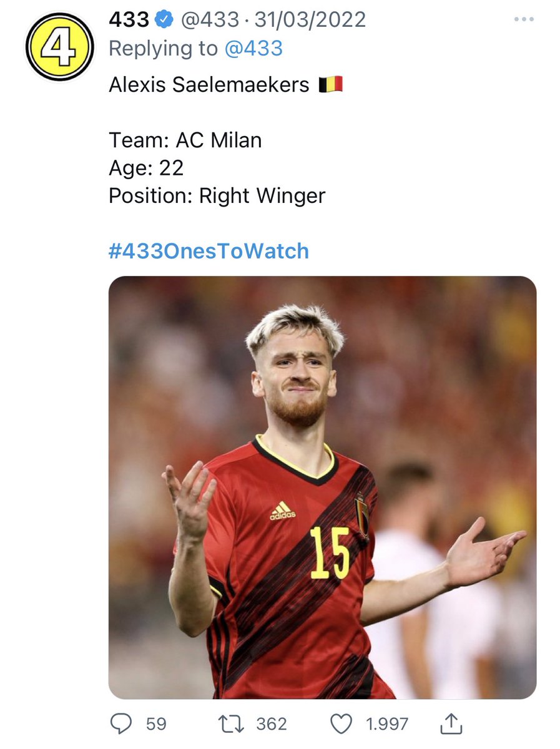Tap the share upload arrow icon
Image resolution: width=560 pixels, height=749 pixels.
pyautogui.click(x=451, y=723)
